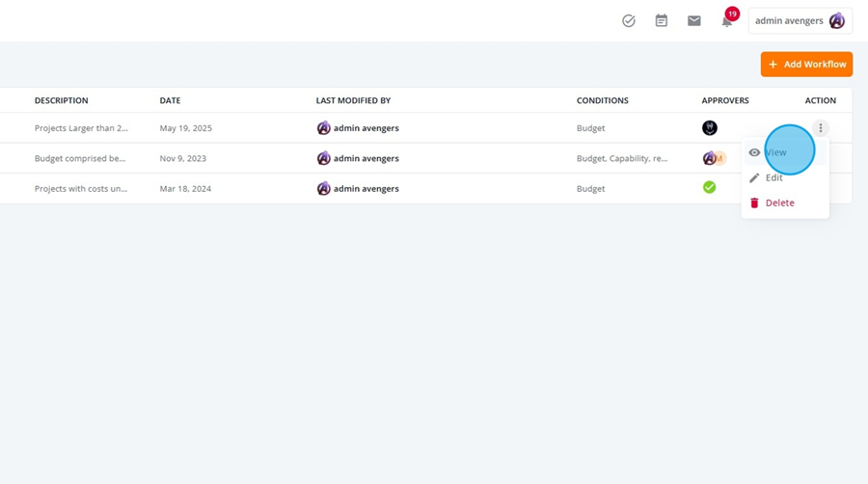Click the pencil icon beside Edit
868x484 pixels.
tap(754, 177)
